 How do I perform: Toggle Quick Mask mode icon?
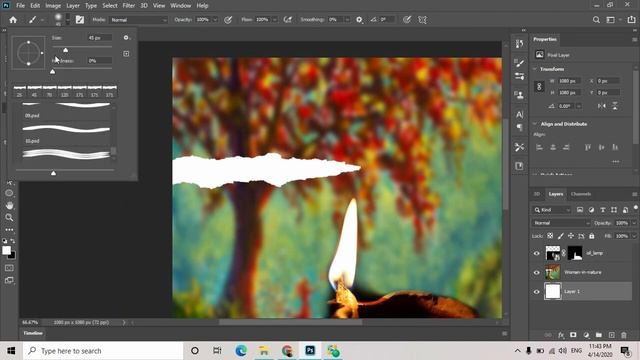point(9,268)
